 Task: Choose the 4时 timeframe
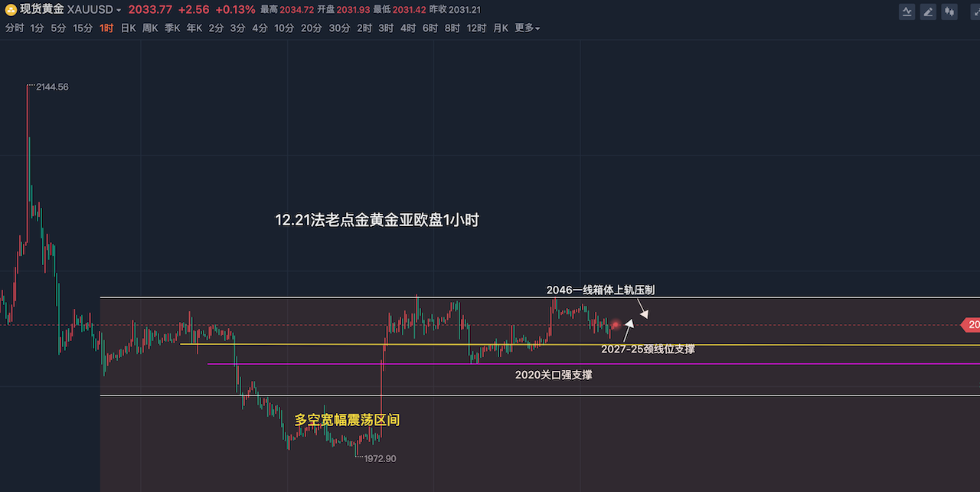[x=407, y=28]
